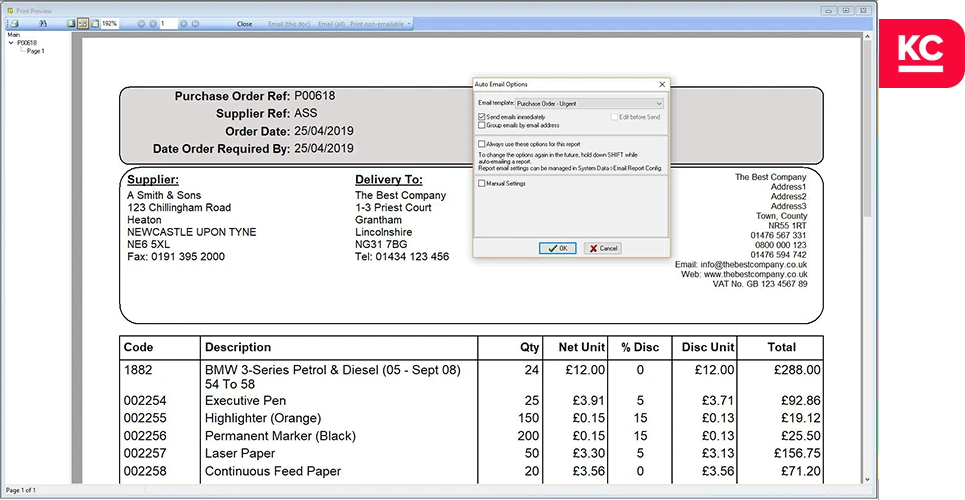The image size is (965, 500).
Task: Click the Print Preview window title icon
Action: pyautogui.click(x=10, y=11)
